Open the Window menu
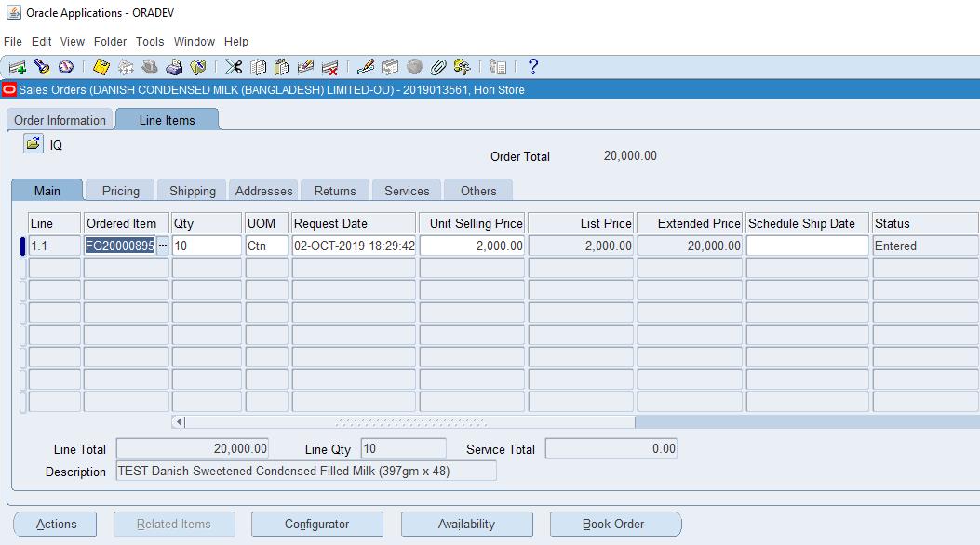This screenshot has height=545, width=980. click(x=195, y=42)
